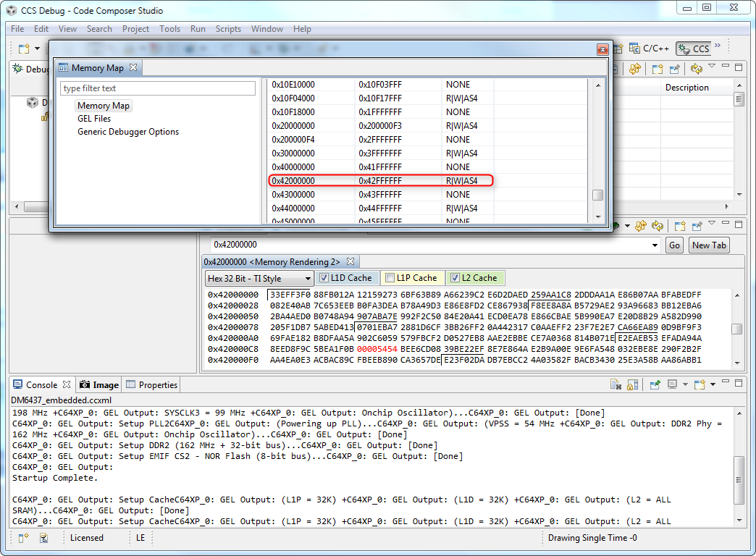
Task: Open address history dropdown arrow
Action: tap(655, 245)
